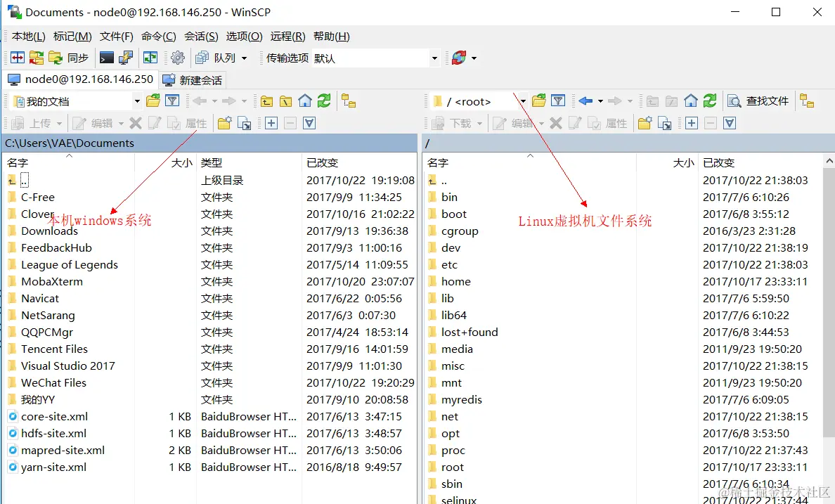This screenshot has width=835, height=504.
Task: Click the C:\Users\VAE\Documents path bar
Action: coord(210,143)
